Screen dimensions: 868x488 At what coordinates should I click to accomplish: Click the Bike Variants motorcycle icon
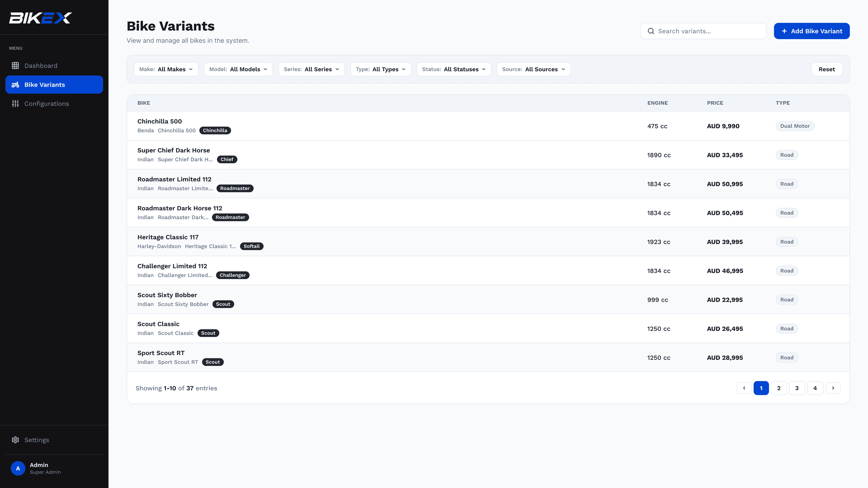point(15,85)
